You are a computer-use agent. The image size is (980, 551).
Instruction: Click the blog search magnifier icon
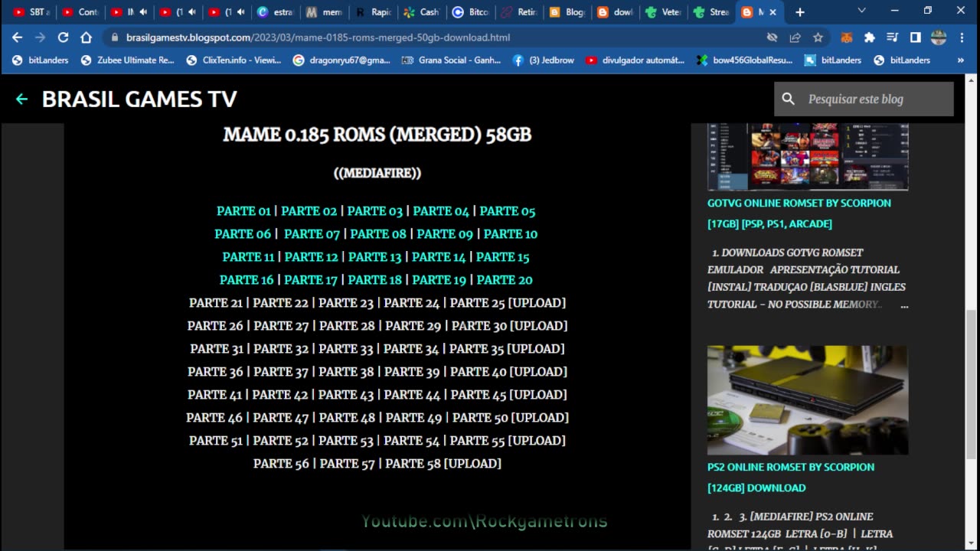pyautogui.click(x=789, y=99)
